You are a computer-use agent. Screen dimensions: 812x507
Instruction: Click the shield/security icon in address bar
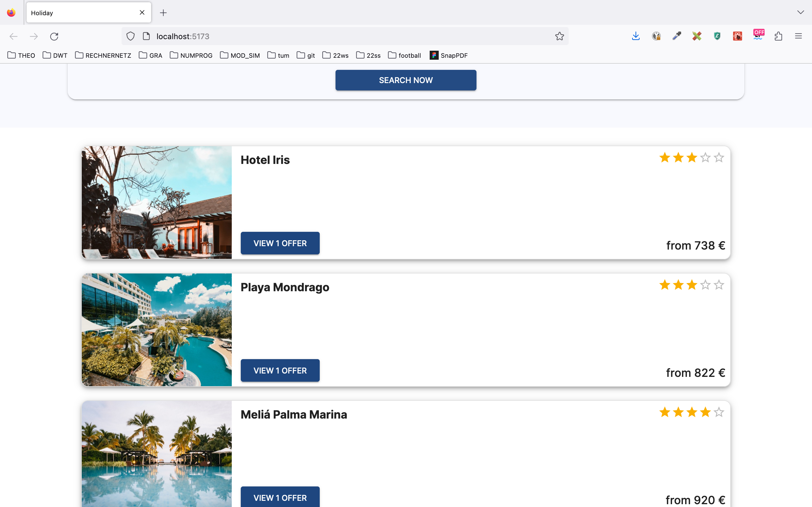point(131,36)
